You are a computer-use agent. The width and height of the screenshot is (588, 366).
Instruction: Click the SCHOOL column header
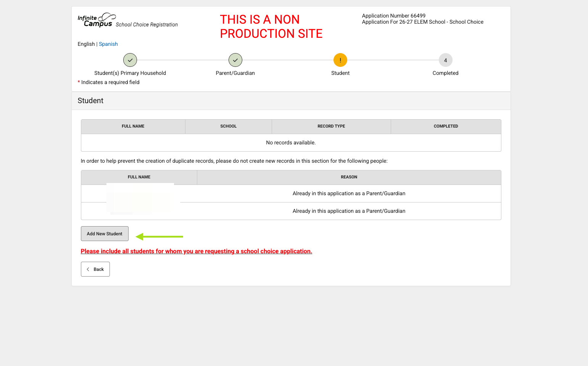pyautogui.click(x=229, y=126)
